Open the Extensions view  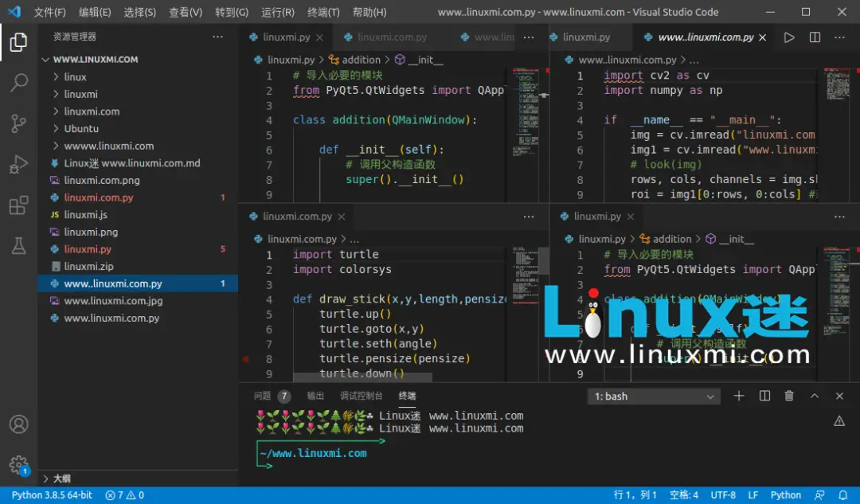pyautogui.click(x=18, y=205)
